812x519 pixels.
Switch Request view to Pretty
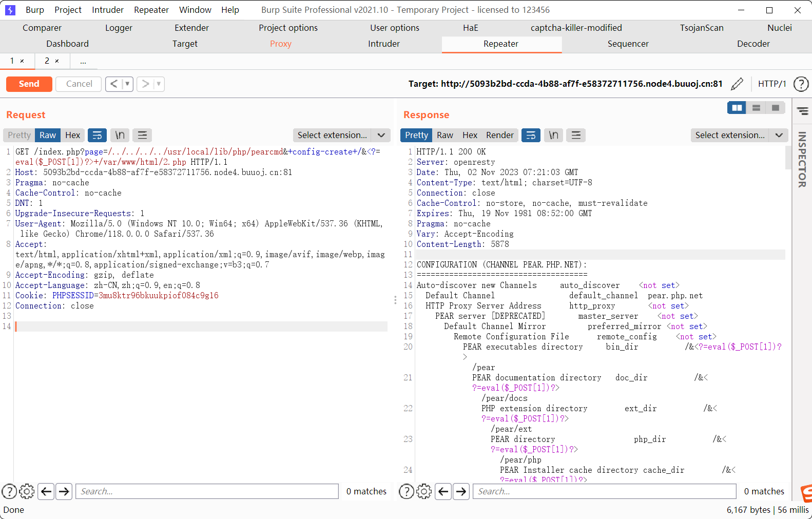pyautogui.click(x=20, y=135)
